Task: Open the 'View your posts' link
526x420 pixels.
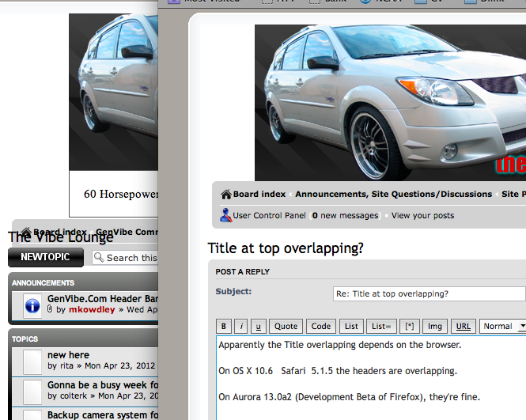Action: point(422,215)
